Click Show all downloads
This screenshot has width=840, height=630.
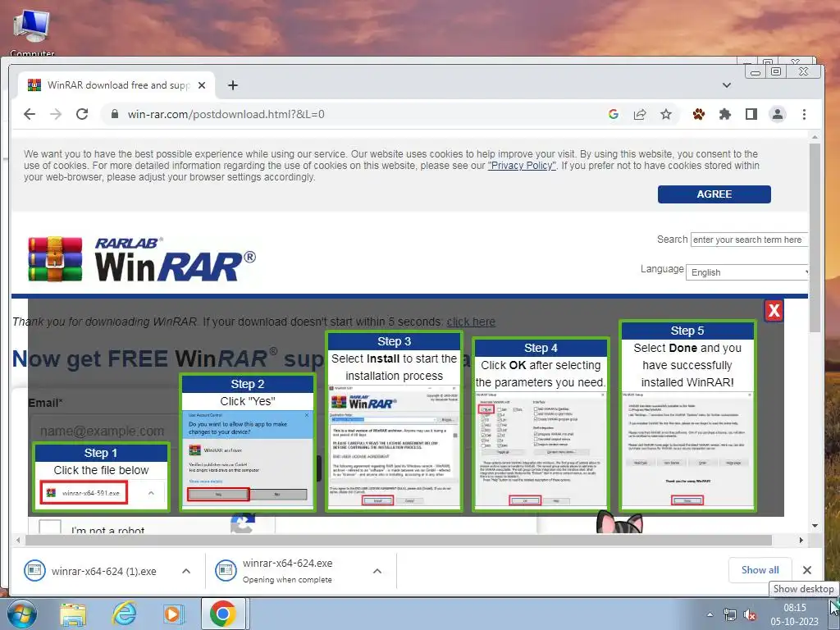pyautogui.click(x=760, y=570)
